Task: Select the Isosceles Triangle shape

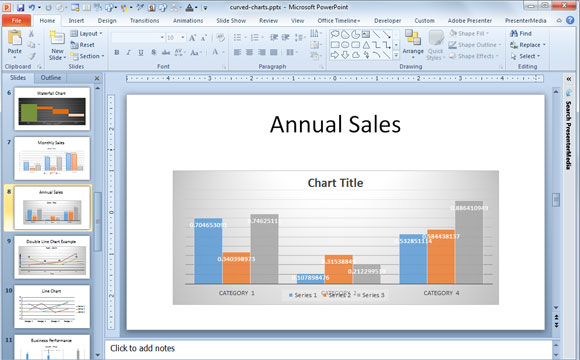Action: tap(366, 45)
